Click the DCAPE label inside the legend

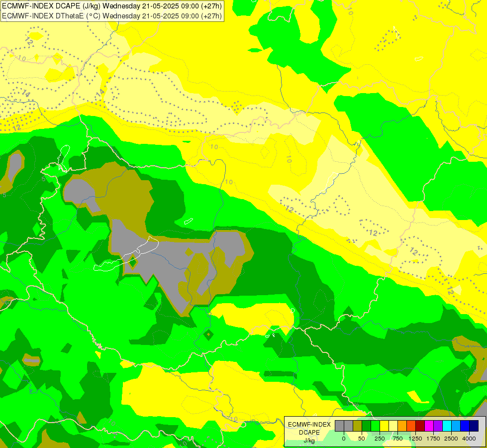309,433
